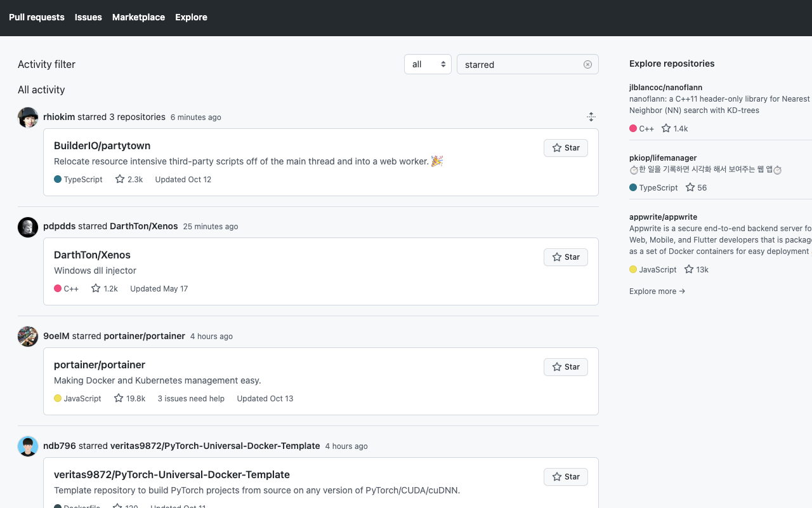
Task: Click 'Updated Oct 12' on partytown card
Action: point(183,180)
